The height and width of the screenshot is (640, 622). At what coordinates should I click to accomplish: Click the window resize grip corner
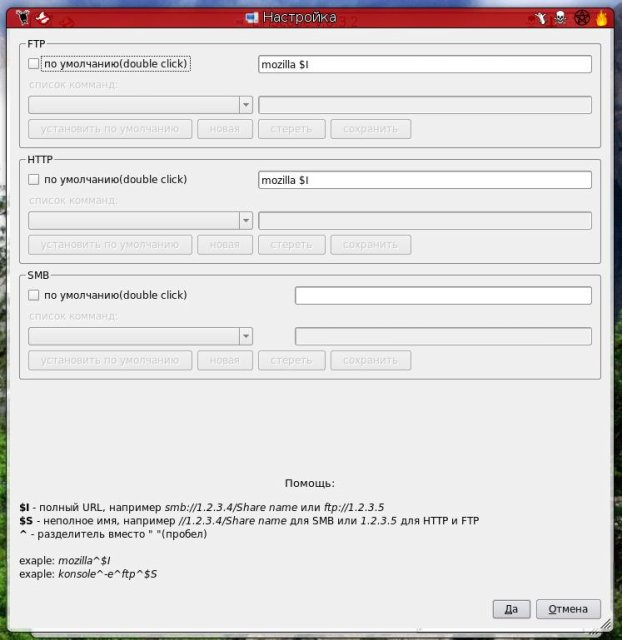[x=606, y=624]
